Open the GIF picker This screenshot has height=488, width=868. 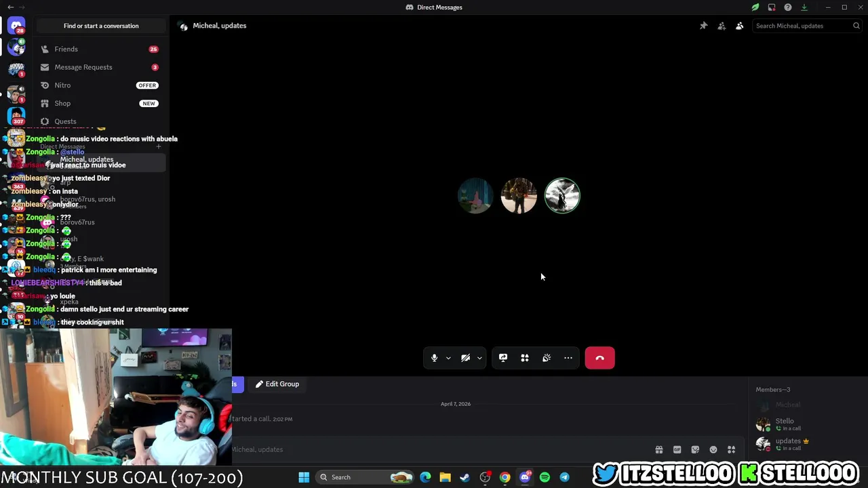click(x=677, y=449)
